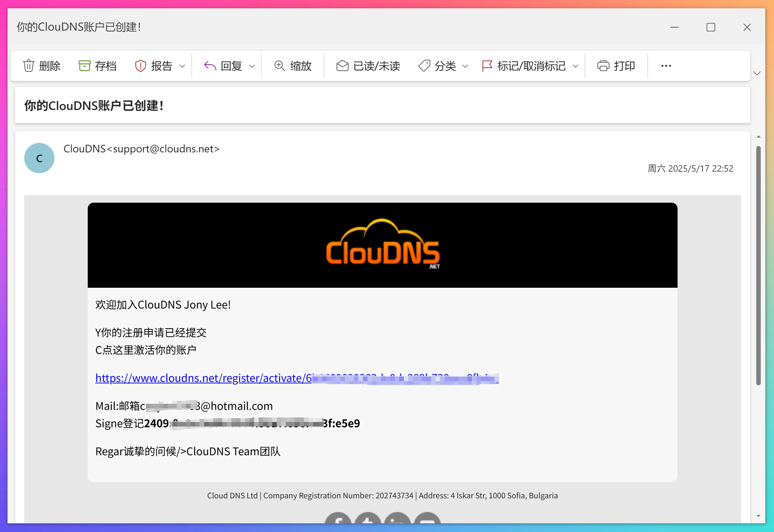
Task: Delete this email with the trash icon
Action: pos(29,65)
